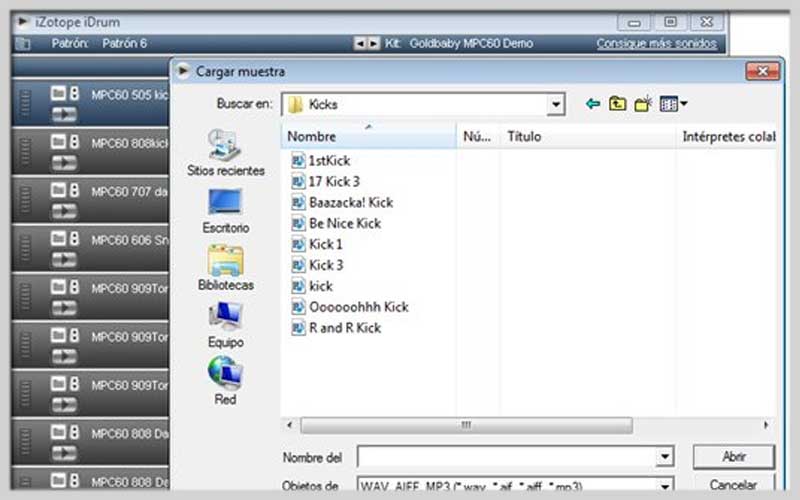Screen dimensions: 800x500
Task: Preview the MPC60 808kick channel sample
Action: pyautogui.click(x=64, y=163)
